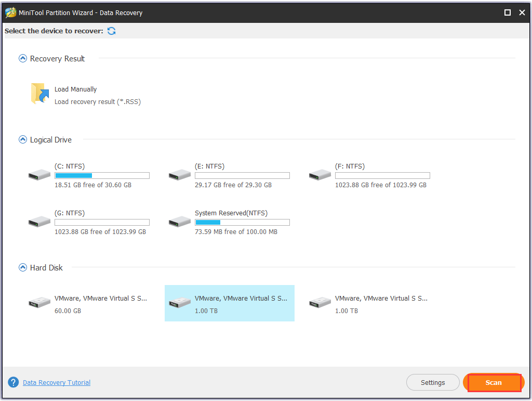The height and width of the screenshot is (401, 532).
Task: Collapse the Recovery Result section
Action: point(22,59)
